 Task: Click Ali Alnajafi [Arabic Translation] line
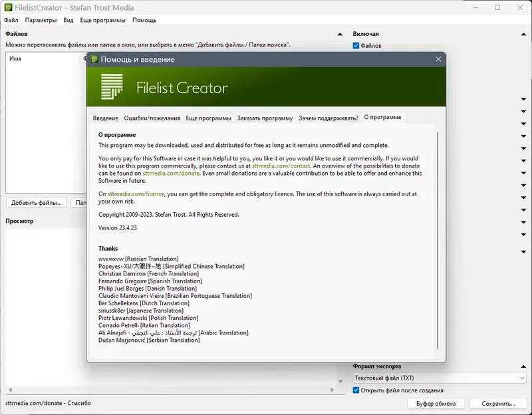point(174,333)
